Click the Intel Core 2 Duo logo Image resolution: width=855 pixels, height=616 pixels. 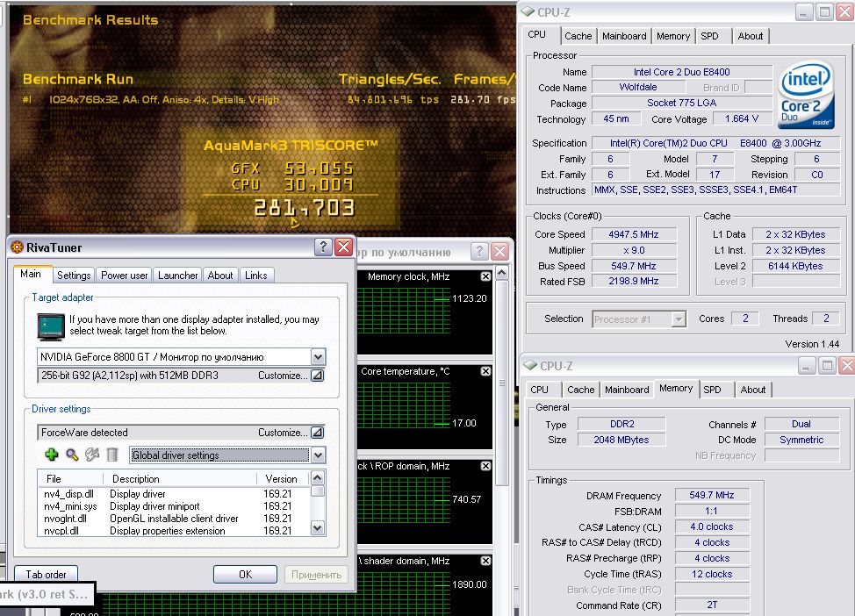[x=807, y=96]
